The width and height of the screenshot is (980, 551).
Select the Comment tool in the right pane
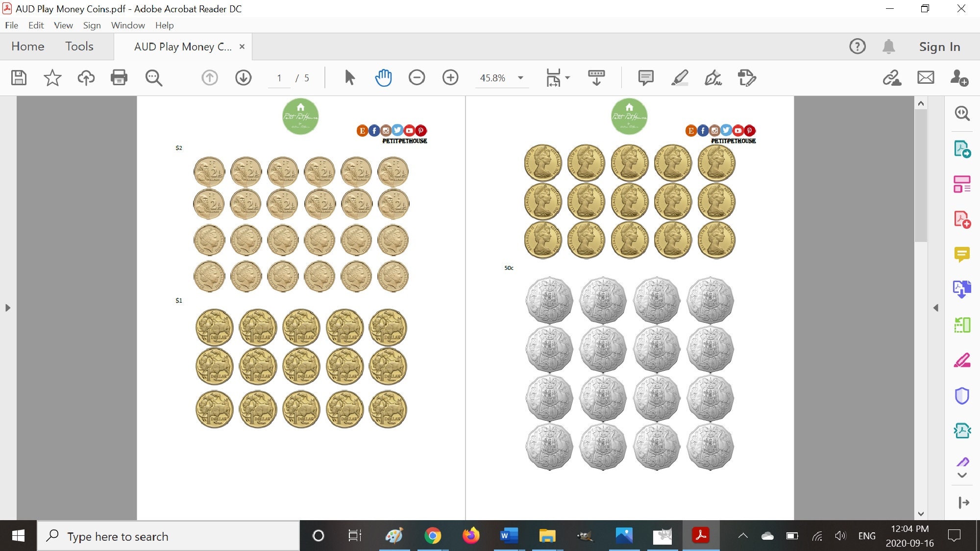[962, 255]
